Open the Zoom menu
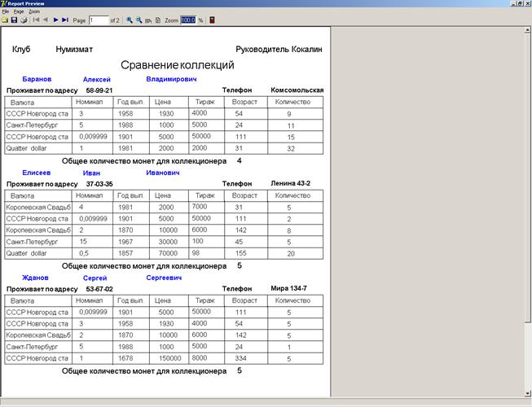 [33, 11]
